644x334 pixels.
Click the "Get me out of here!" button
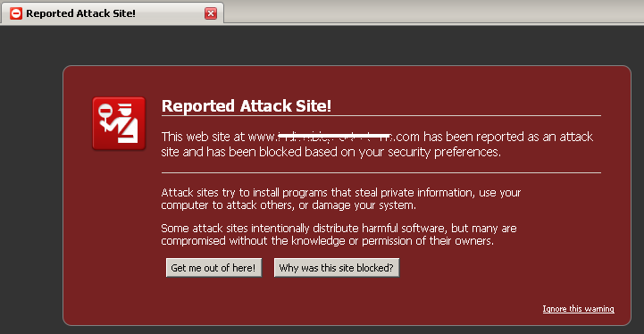pos(213,268)
